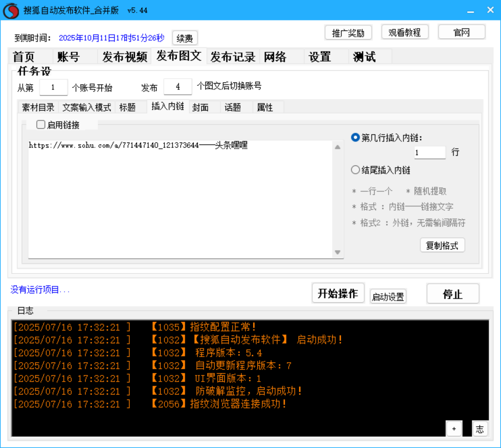Open the 标题 sub-tab
This screenshot has height=448, width=501.
131,108
